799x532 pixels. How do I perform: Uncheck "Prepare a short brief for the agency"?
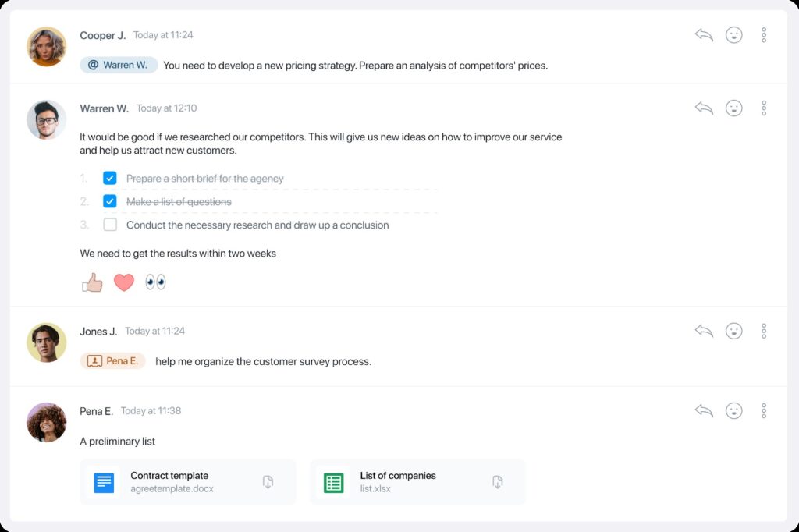click(x=110, y=179)
